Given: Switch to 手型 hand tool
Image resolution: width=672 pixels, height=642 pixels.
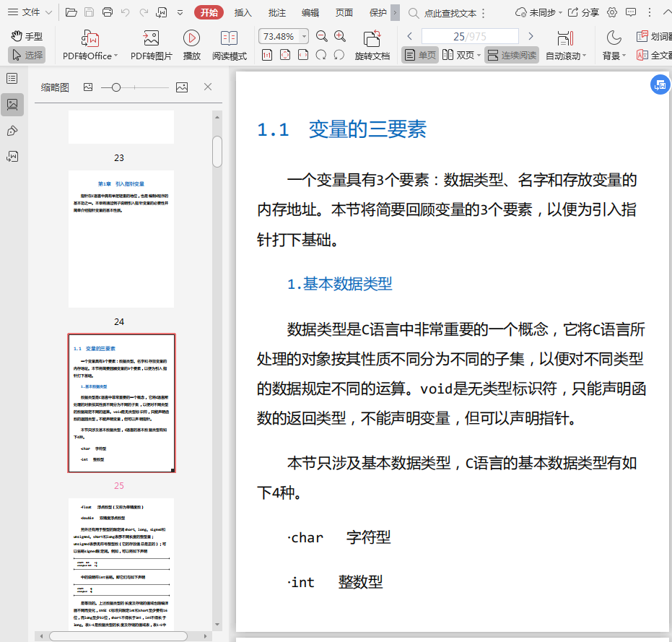Looking at the screenshot, I should click(27, 36).
